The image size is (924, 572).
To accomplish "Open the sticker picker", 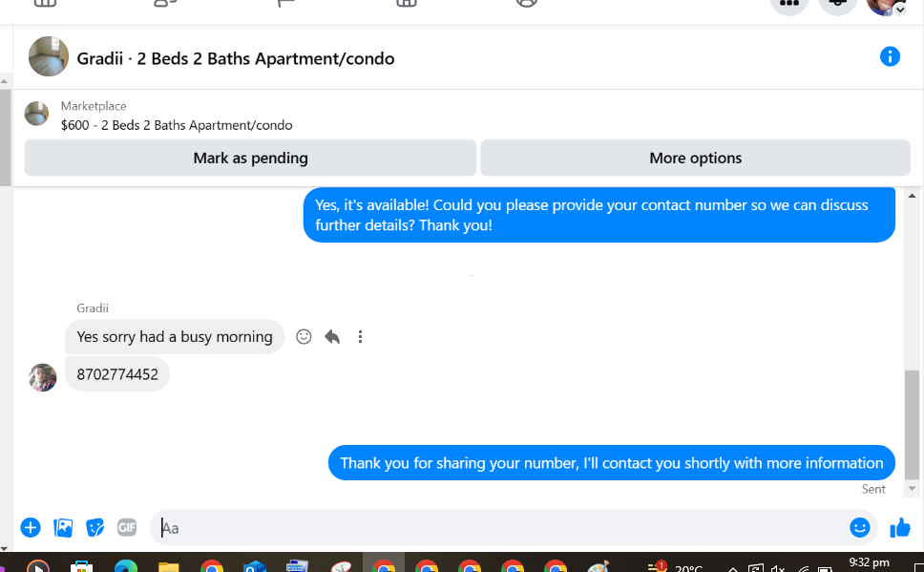I will [x=94, y=527].
